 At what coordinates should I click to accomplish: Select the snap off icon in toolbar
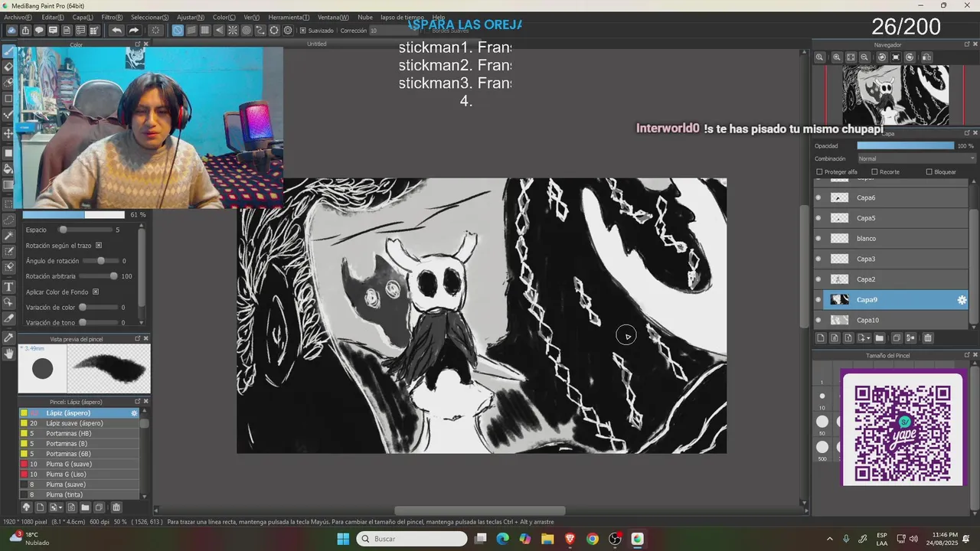point(178,31)
